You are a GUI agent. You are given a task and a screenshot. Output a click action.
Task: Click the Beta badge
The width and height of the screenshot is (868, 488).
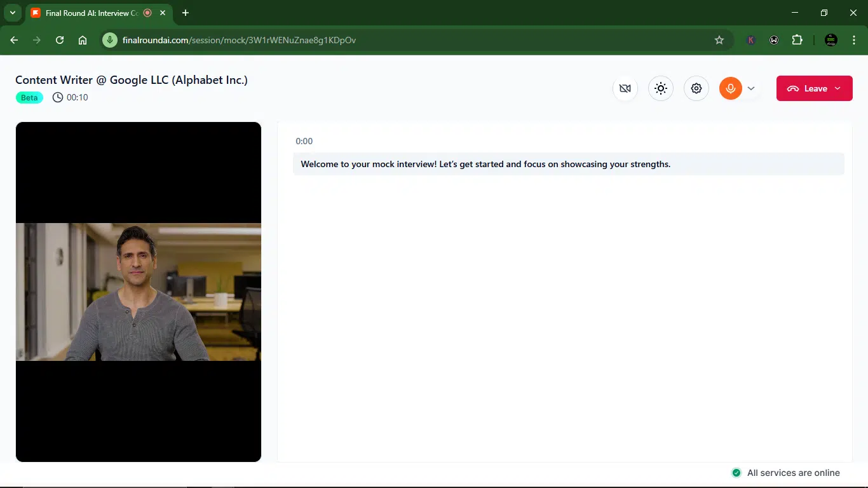pos(29,97)
